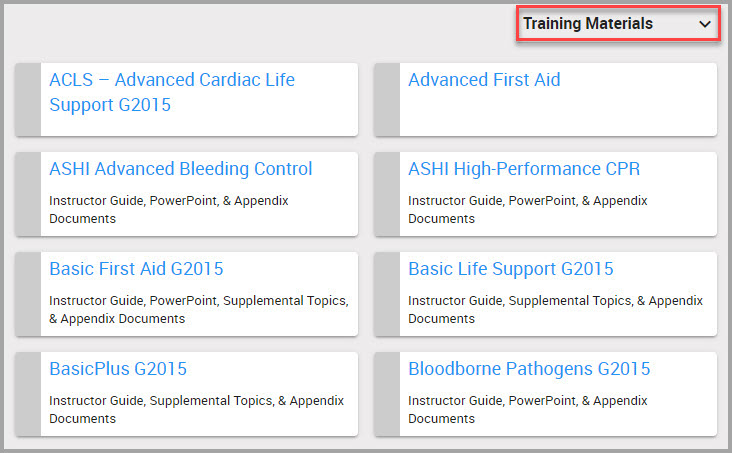Image resolution: width=732 pixels, height=453 pixels.
Task: Open Bloodborne Pathogens G2015 materials
Action: click(529, 369)
